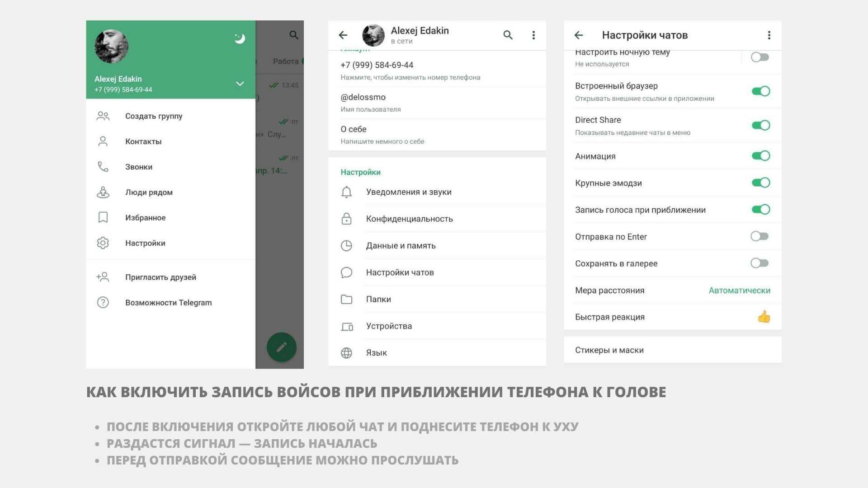Open Стикеры и маски section
The width and height of the screenshot is (868, 488).
pyautogui.click(x=673, y=350)
